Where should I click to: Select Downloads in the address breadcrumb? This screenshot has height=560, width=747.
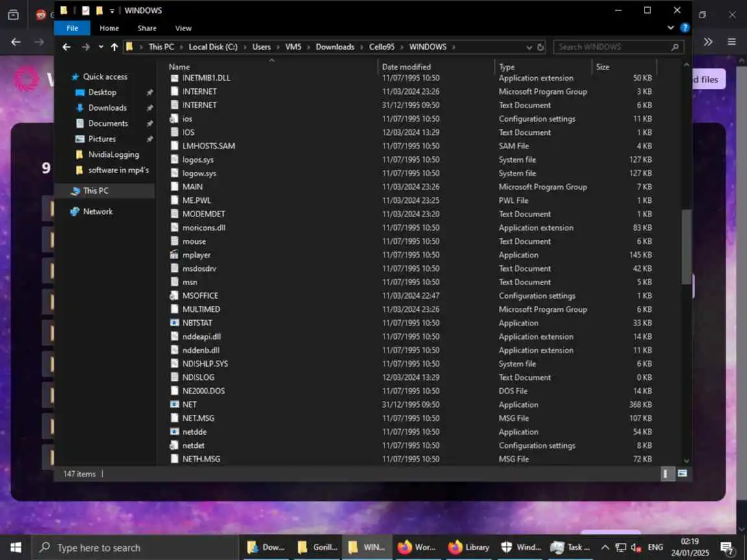tap(335, 47)
